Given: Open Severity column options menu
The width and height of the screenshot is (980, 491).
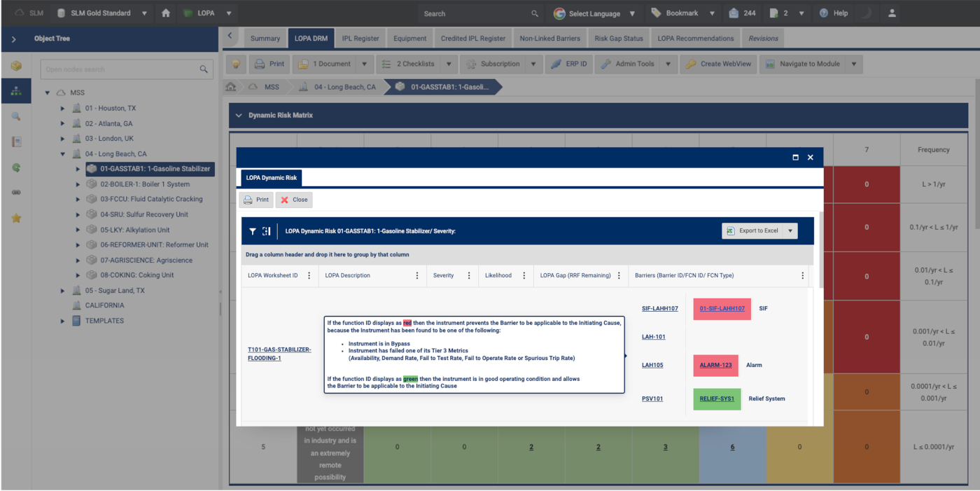Looking at the screenshot, I should (469, 276).
